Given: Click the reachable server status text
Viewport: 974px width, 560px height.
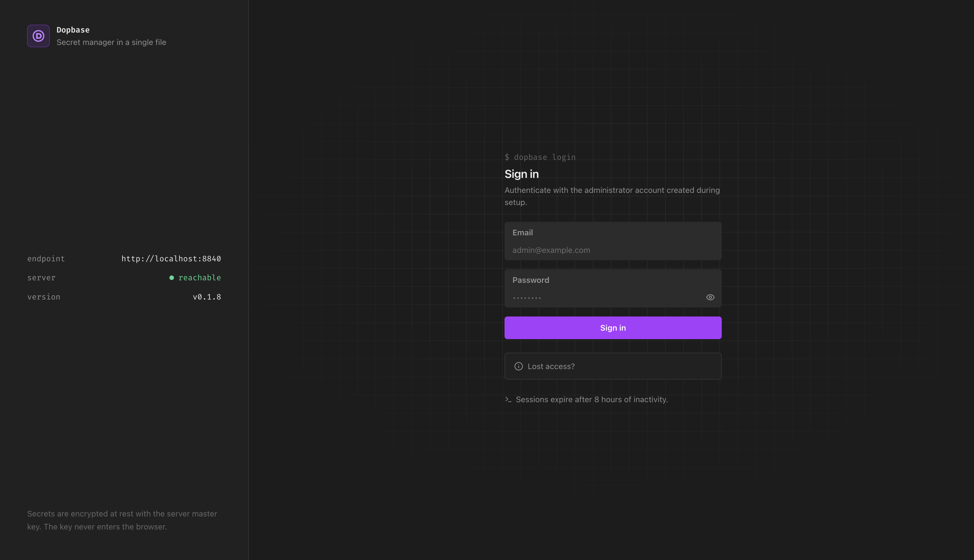Looking at the screenshot, I should pyautogui.click(x=200, y=278).
